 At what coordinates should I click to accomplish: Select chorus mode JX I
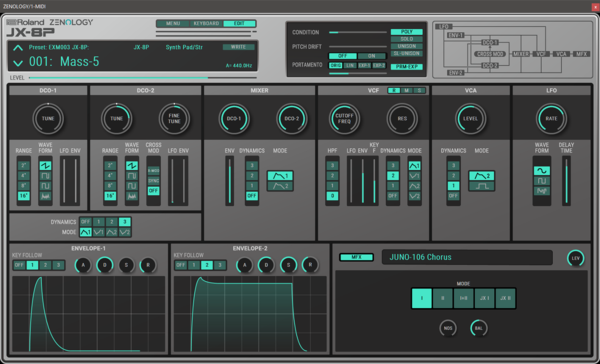pos(484,298)
